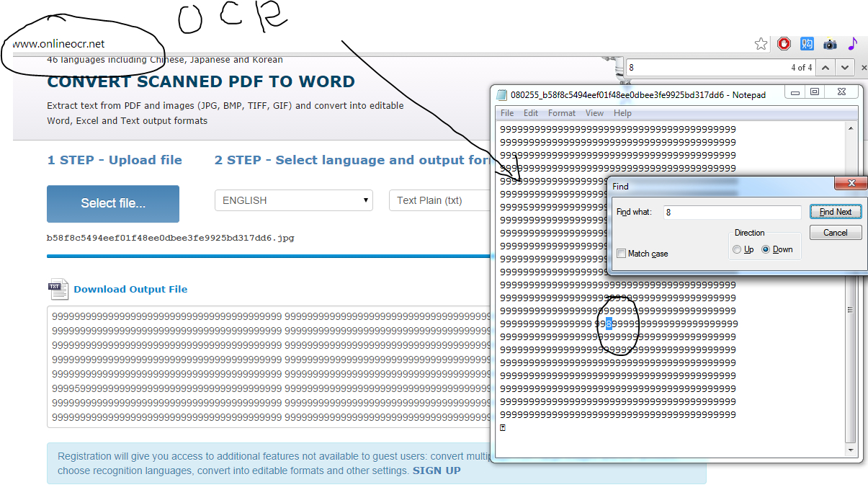Open Notepad View menu
The image size is (868, 490).
(x=595, y=113)
